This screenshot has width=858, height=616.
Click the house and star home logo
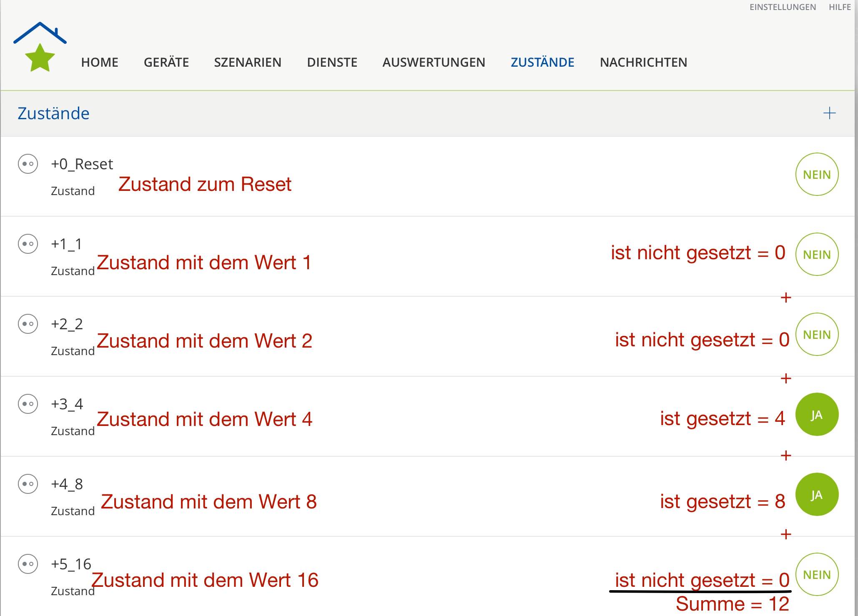point(40,47)
